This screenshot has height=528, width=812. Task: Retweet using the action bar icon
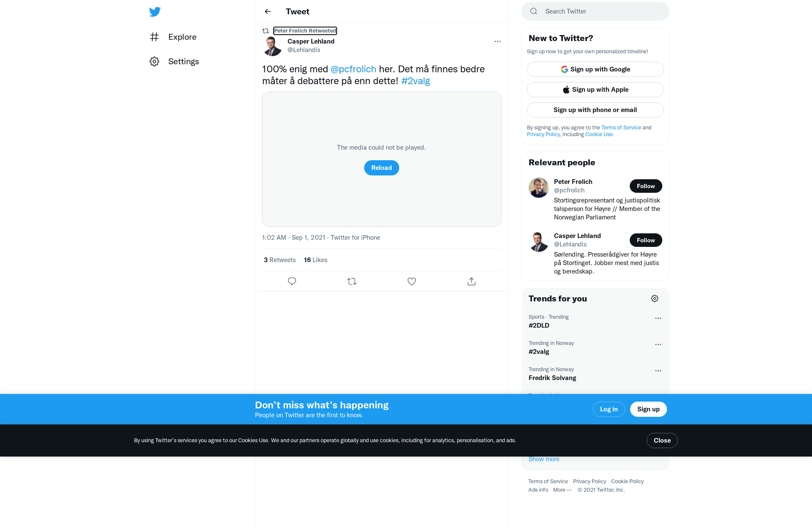pyautogui.click(x=352, y=281)
